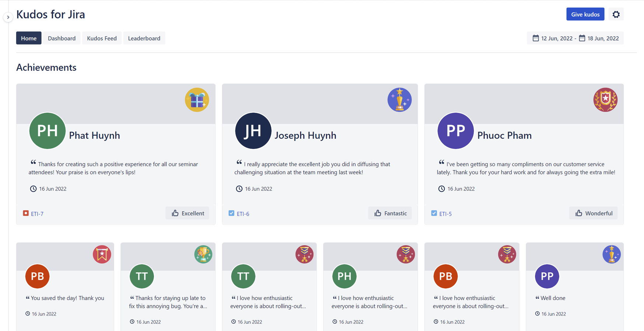Click the task checkbox icon beside ETI-6

tap(231, 213)
